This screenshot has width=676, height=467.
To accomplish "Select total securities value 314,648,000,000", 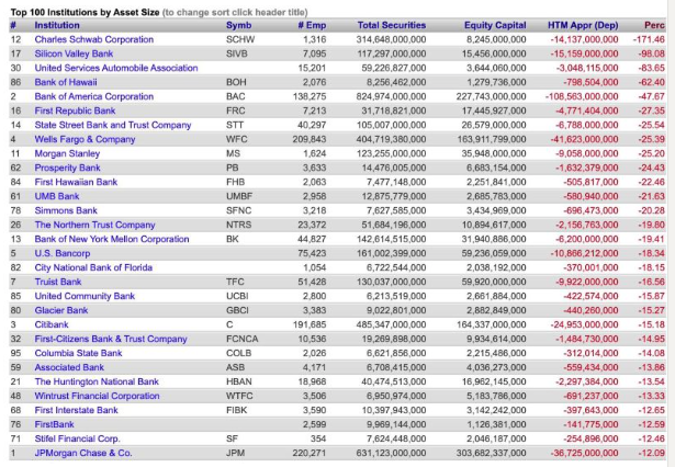I will (391, 40).
